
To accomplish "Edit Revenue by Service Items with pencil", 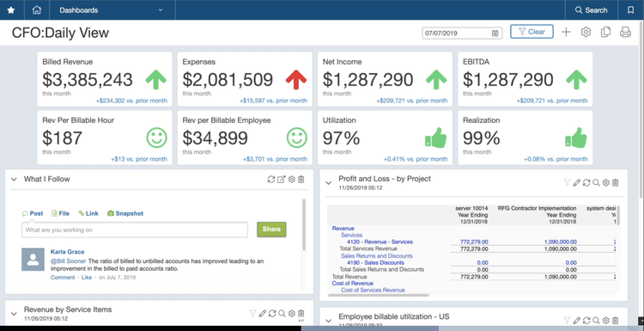I will click(263, 313).
